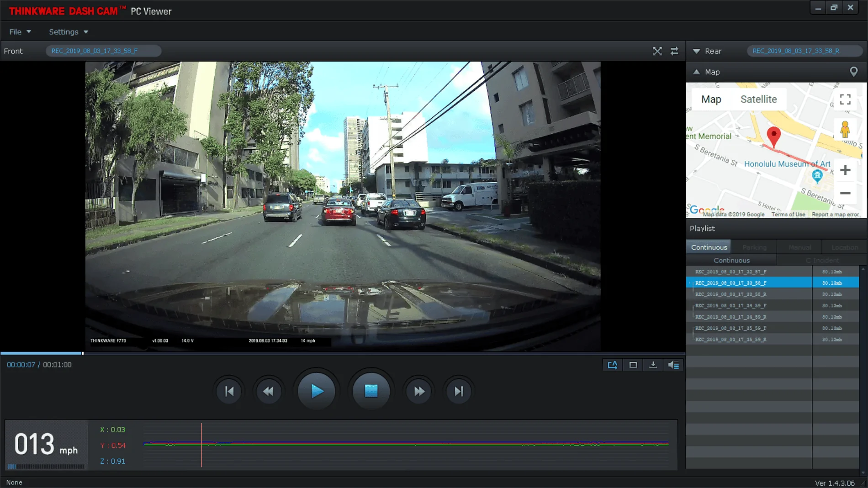Click the video progress bar handle

tap(83, 353)
